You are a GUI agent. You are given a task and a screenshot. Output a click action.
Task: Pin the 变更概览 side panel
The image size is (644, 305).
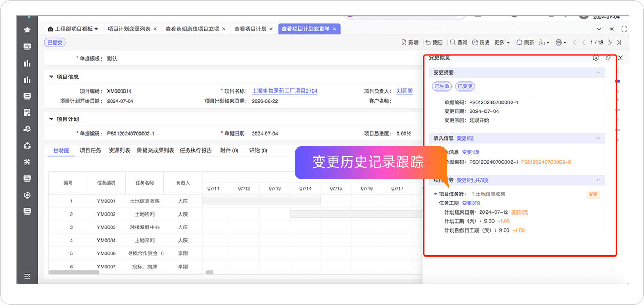pos(608,58)
